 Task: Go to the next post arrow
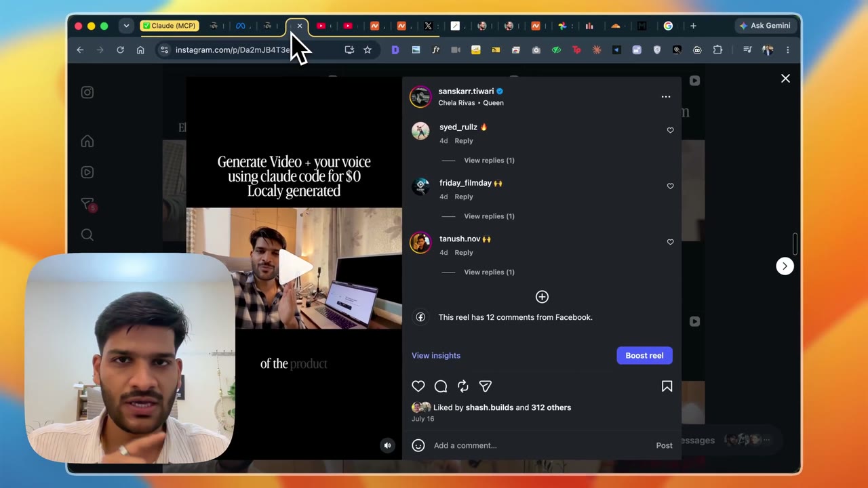785,266
